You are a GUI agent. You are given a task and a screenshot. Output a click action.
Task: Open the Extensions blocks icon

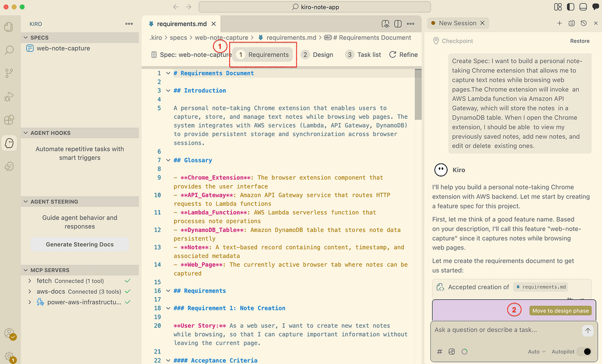[9, 120]
